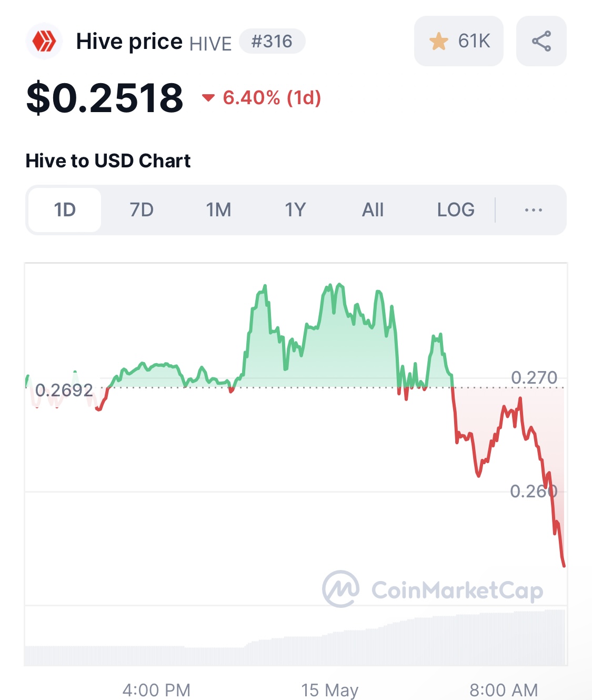This screenshot has height=700, width=592.
Task: Tap the 0.2692 opening price label
Action: (x=64, y=390)
